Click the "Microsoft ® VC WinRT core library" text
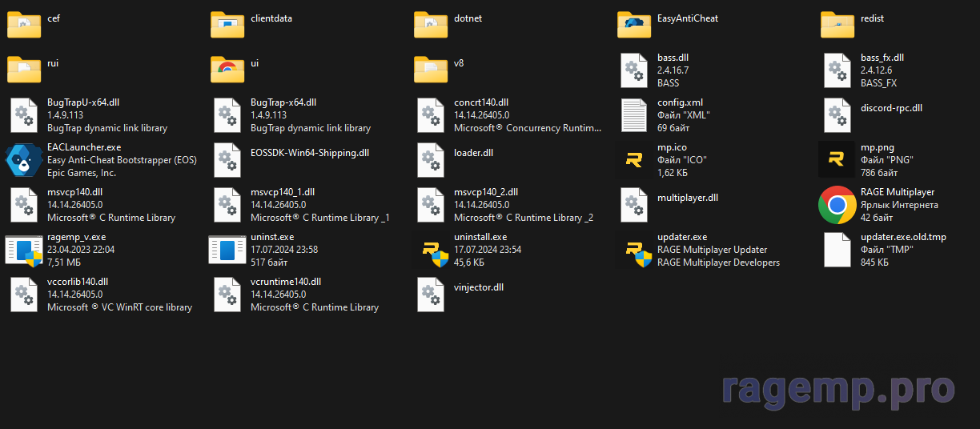The height and width of the screenshot is (429, 980). pos(119,307)
